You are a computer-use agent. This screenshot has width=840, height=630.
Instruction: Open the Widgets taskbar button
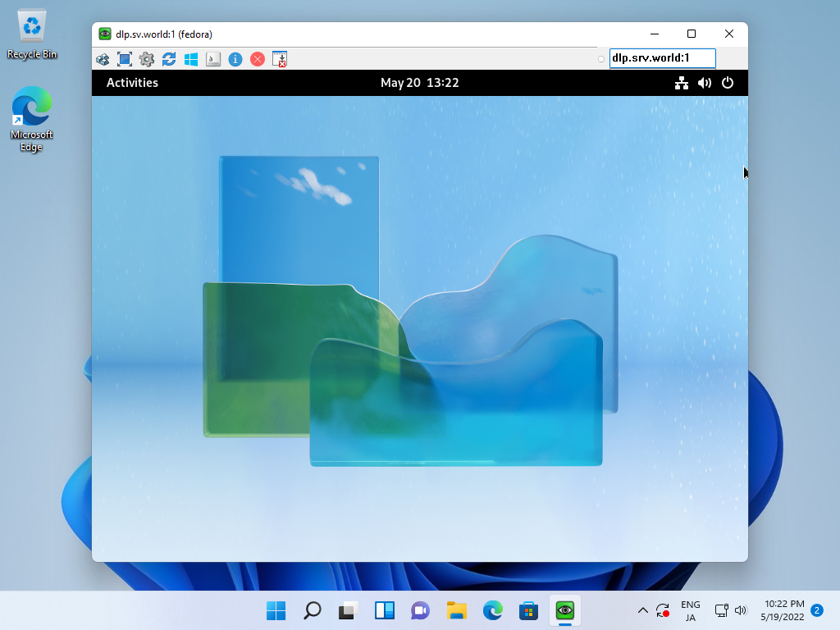pyautogui.click(x=384, y=610)
